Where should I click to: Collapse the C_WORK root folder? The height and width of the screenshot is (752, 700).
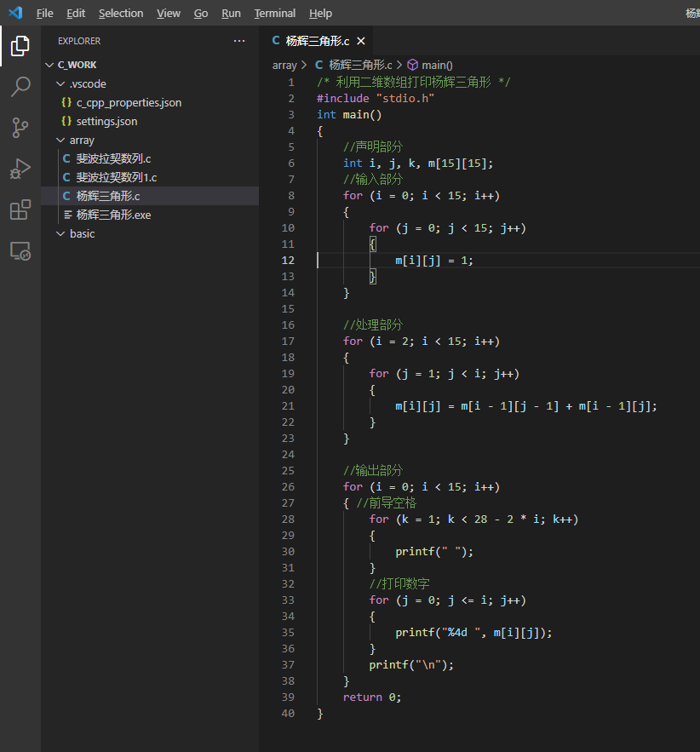tap(49, 65)
